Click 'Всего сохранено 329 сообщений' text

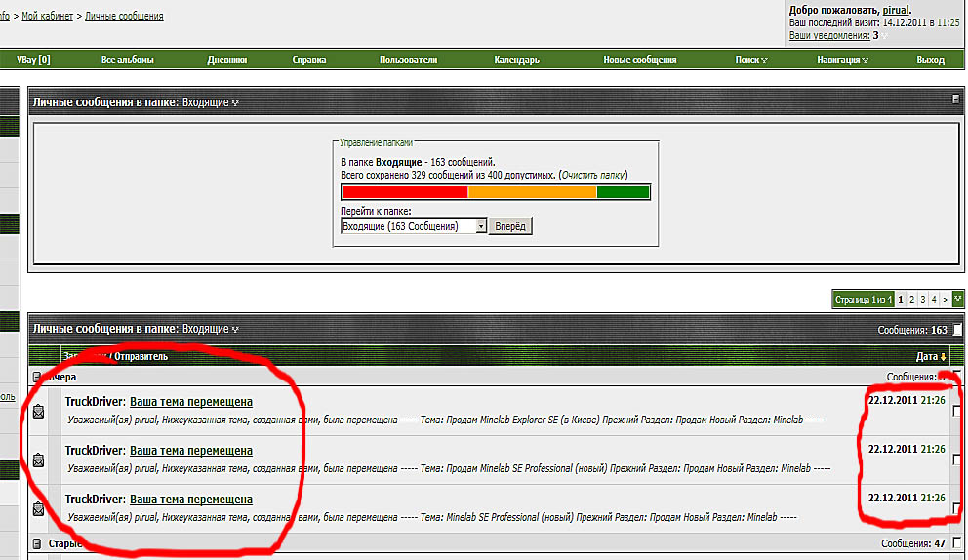448,175
